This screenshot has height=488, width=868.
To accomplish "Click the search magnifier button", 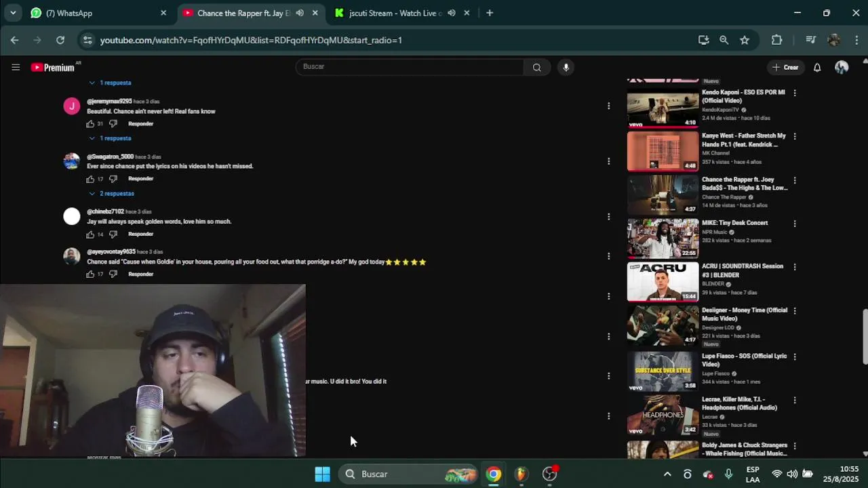I will pos(536,67).
